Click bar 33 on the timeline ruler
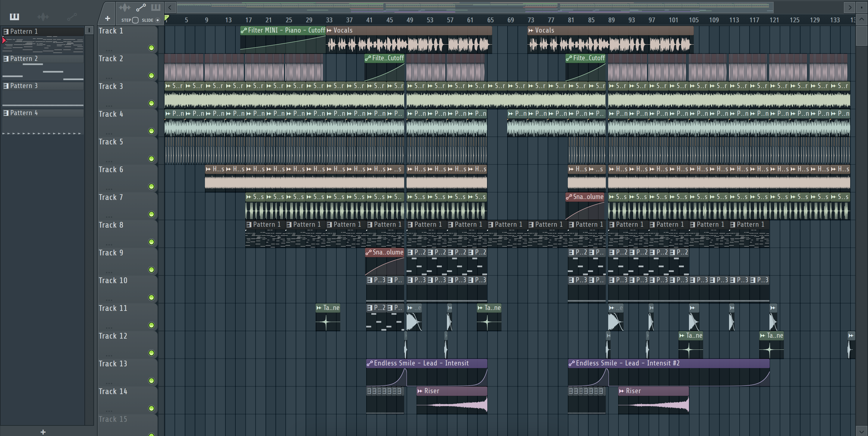The height and width of the screenshot is (436, 868). click(329, 20)
